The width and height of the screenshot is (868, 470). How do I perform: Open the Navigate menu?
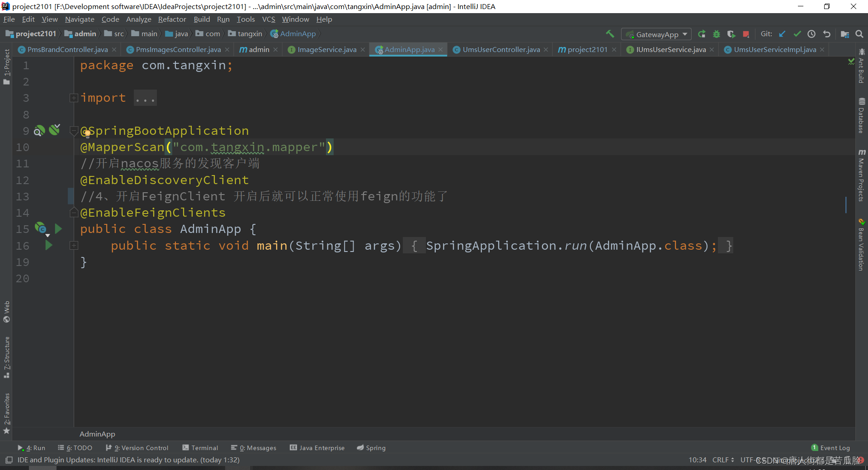pos(80,19)
